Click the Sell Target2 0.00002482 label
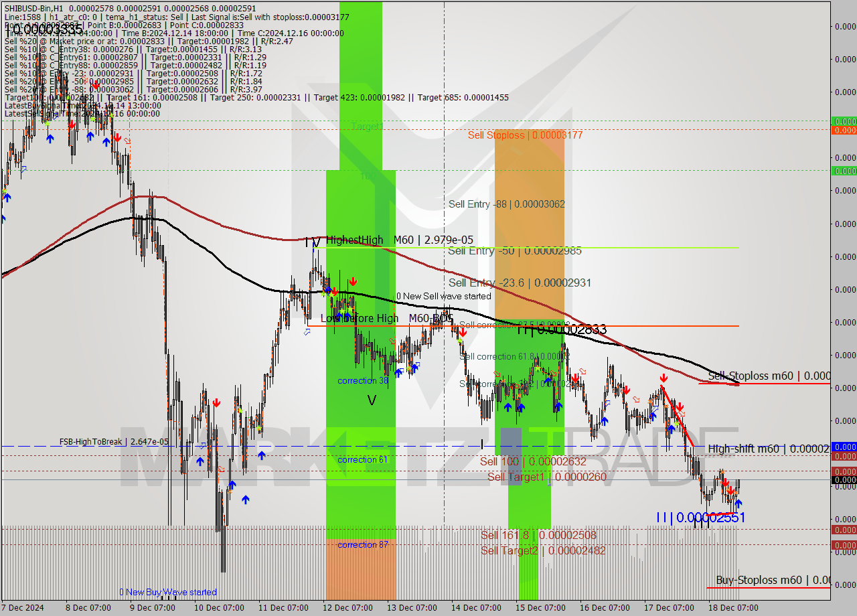Screen dimensions: 857x616 543,550
